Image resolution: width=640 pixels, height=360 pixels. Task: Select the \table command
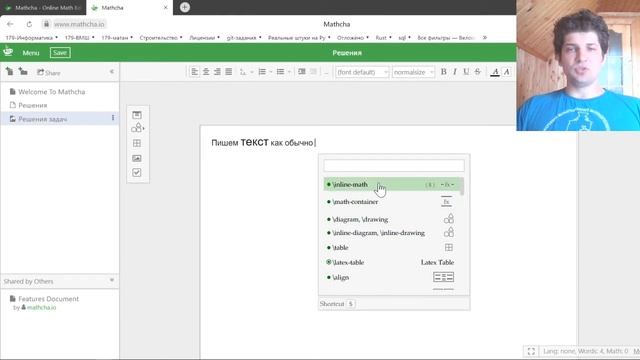click(392, 247)
